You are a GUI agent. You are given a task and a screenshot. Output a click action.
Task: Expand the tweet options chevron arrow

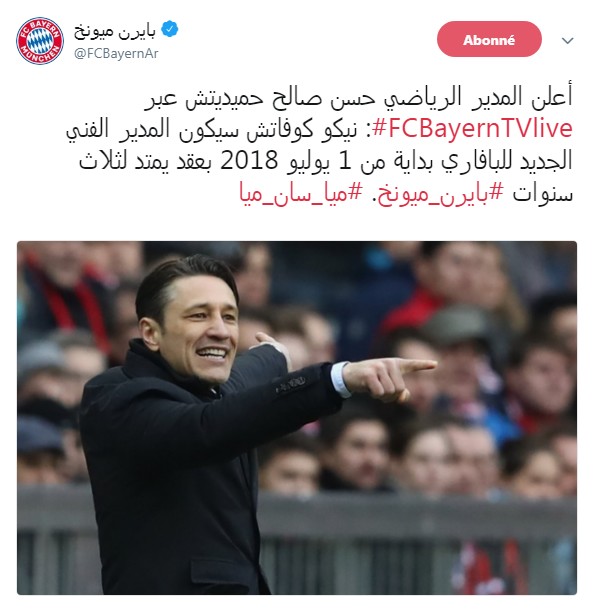568,41
